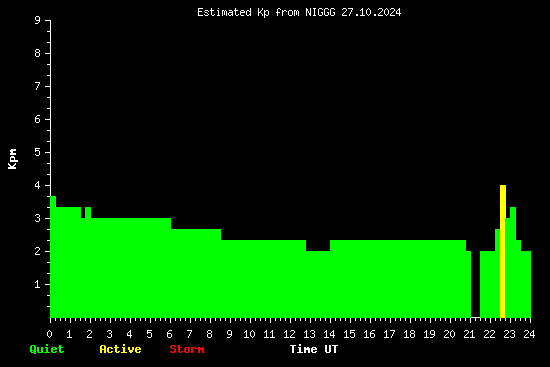Click the y-axis tick label 9

[38, 20]
